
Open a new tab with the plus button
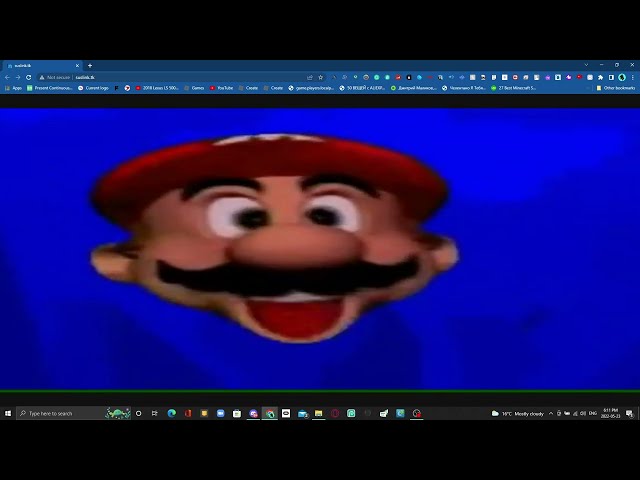coord(90,65)
